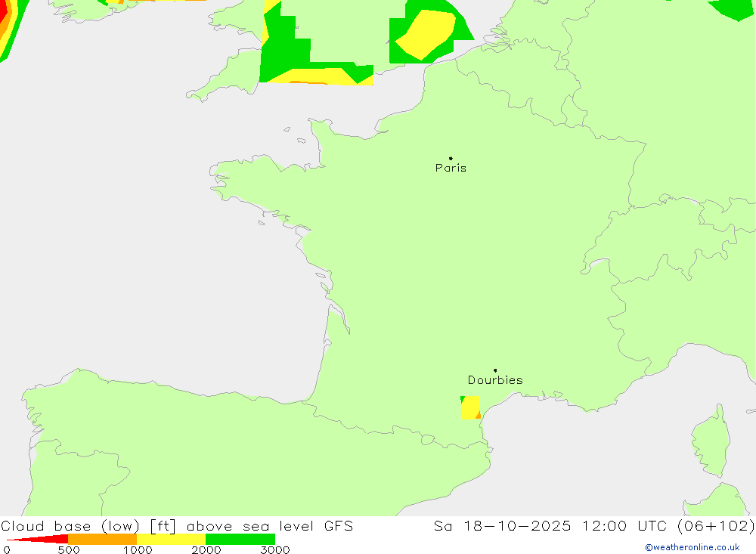Click the yellow cloud patch south of Dourbies

[x=470, y=407]
